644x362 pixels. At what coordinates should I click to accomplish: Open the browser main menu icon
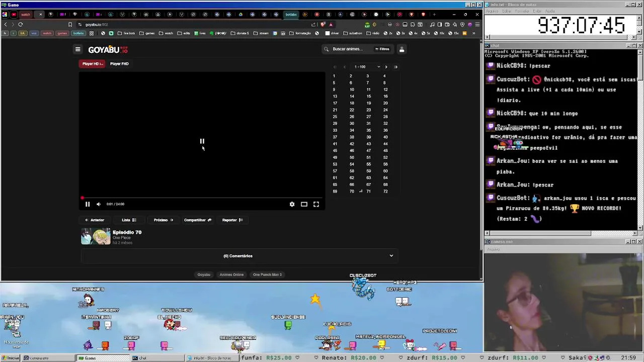coord(477,24)
